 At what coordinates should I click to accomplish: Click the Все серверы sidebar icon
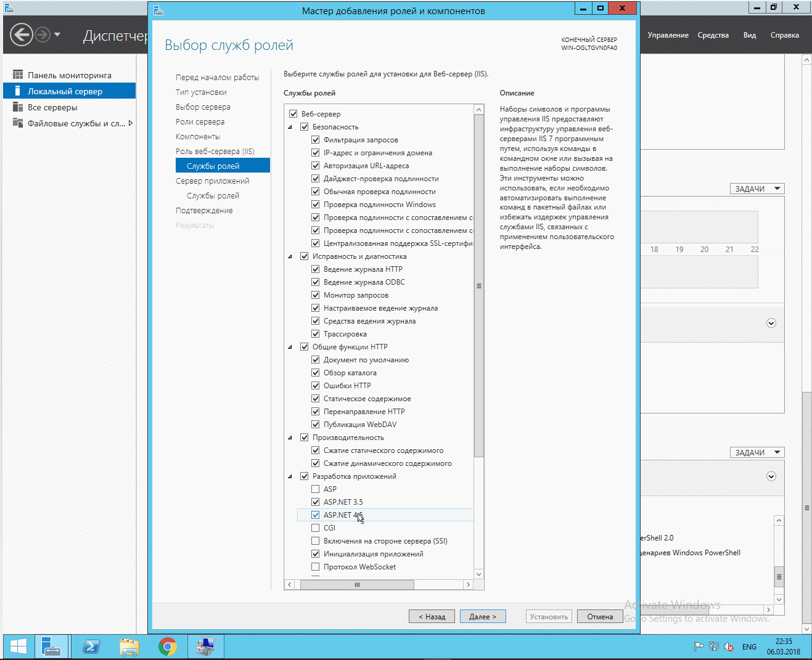pyautogui.click(x=18, y=107)
